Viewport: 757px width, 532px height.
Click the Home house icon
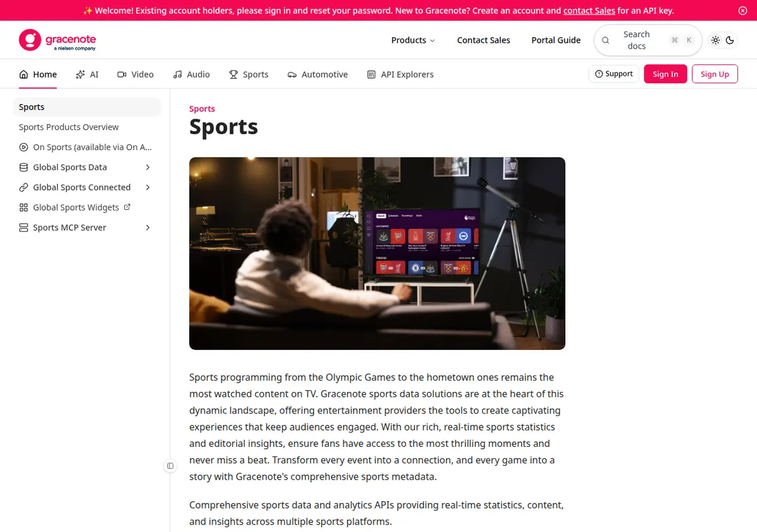[24, 74]
